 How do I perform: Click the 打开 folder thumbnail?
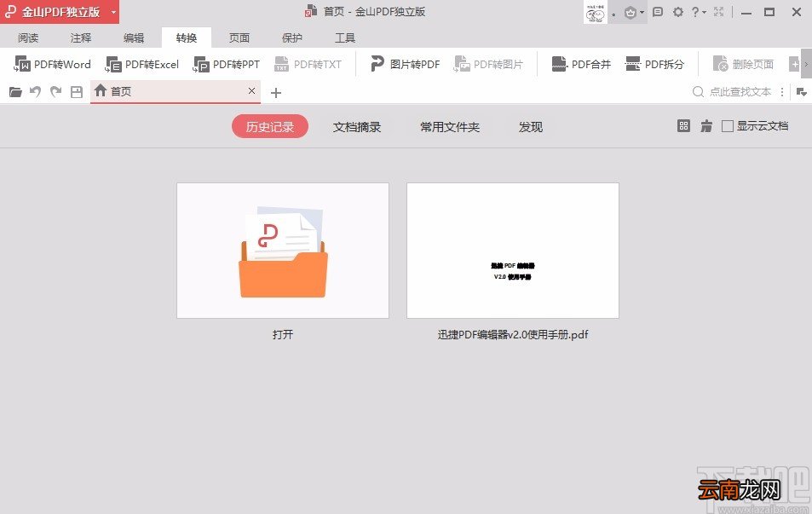[283, 251]
